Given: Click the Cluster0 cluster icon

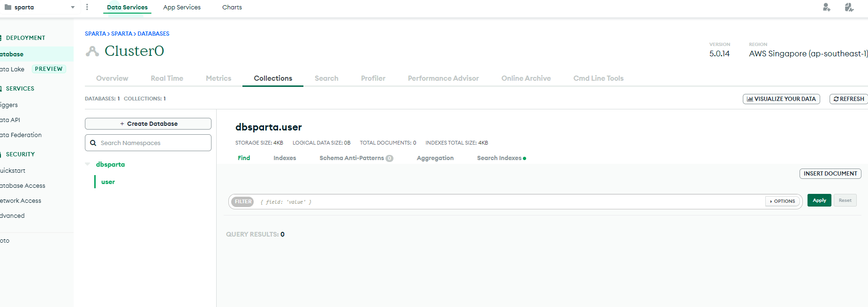Looking at the screenshot, I should pos(92,51).
